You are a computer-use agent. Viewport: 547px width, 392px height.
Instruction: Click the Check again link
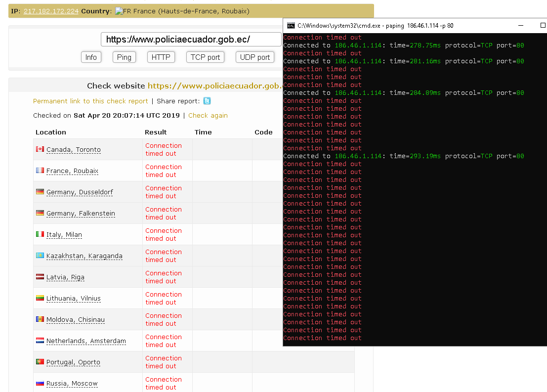pos(208,116)
